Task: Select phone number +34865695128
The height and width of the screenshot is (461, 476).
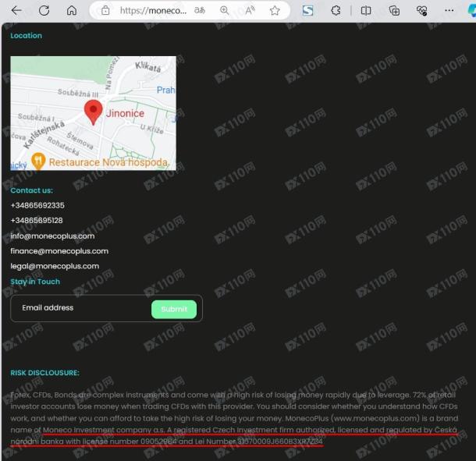Action: [37, 220]
